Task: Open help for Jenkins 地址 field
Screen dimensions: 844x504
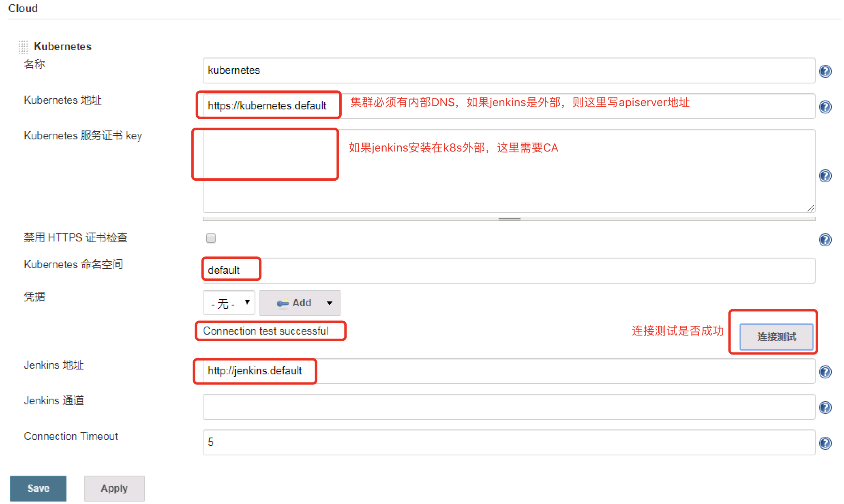Action: click(825, 372)
